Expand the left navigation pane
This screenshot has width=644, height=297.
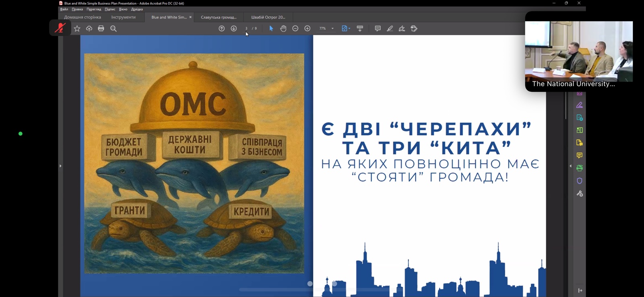coord(60,166)
